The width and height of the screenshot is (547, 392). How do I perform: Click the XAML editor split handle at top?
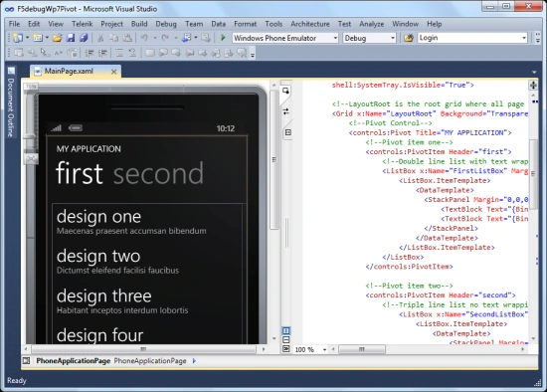click(x=533, y=85)
